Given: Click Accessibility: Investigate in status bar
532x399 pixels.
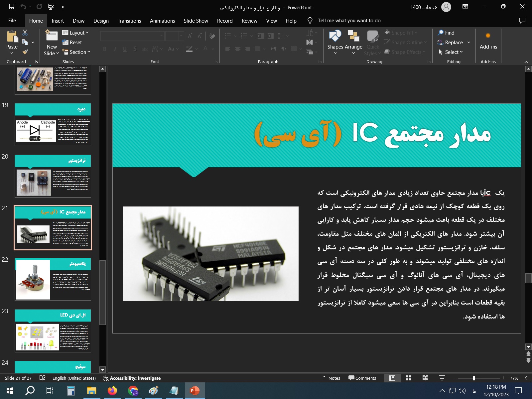Looking at the screenshot, I should click(x=132, y=378).
